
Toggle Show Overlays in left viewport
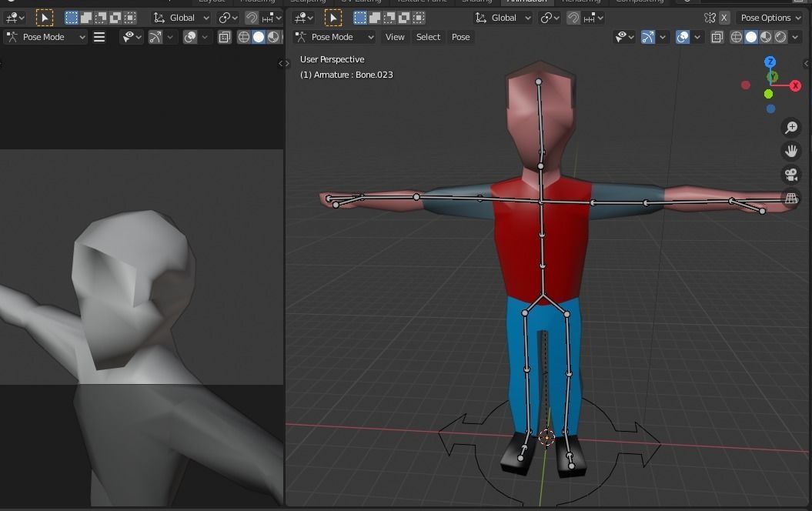(x=190, y=37)
